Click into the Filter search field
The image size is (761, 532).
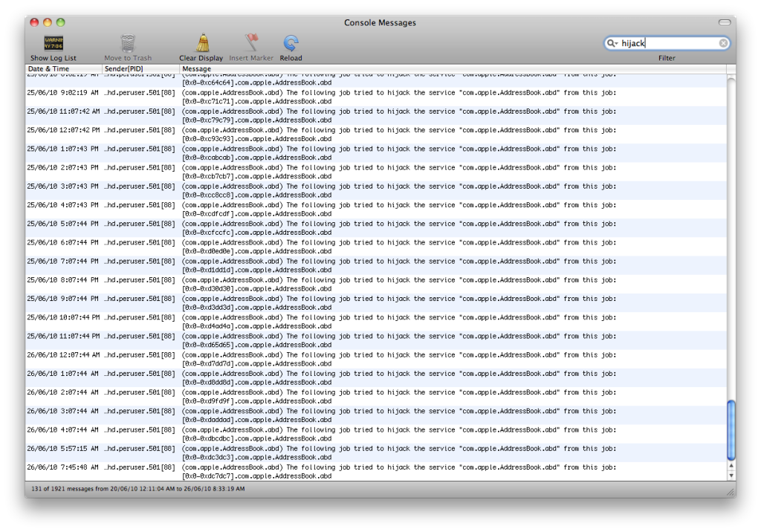pos(667,43)
